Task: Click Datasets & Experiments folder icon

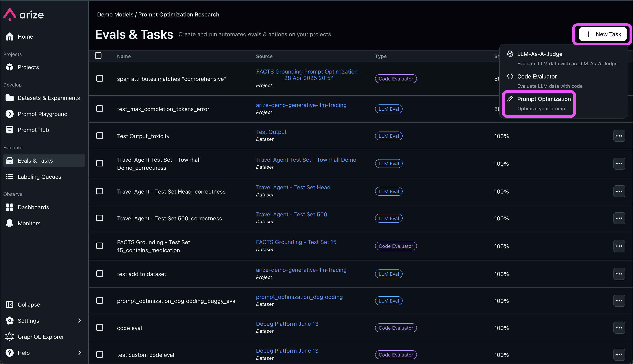Action: point(10,98)
